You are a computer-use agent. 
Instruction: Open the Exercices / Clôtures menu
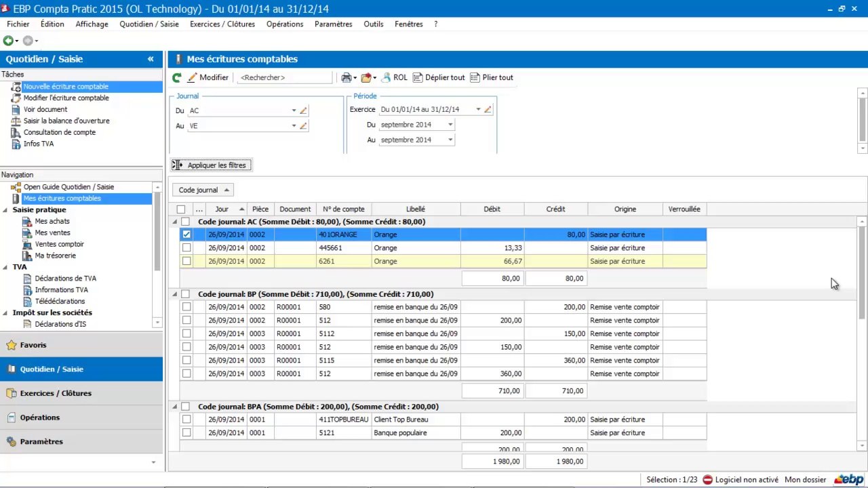coord(222,24)
